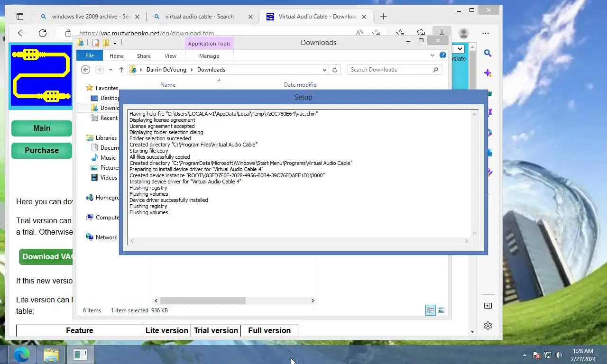
Task: Open Microsoft Edge from taskbar
Action: point(21,355)
